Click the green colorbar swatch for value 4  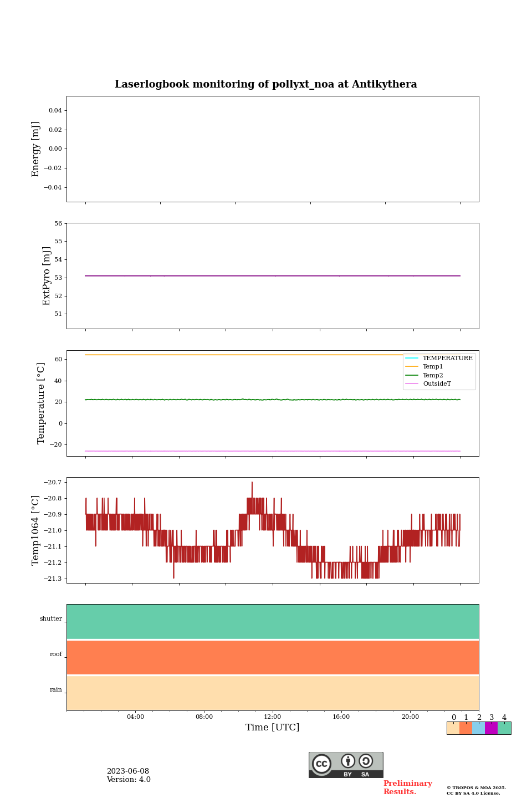click(x=504, y=728)
